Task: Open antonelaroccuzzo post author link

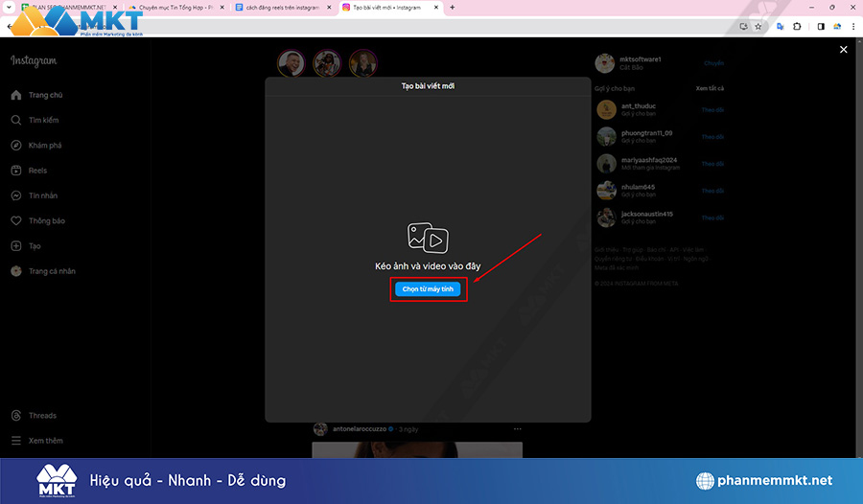Action: click(360, 428)
